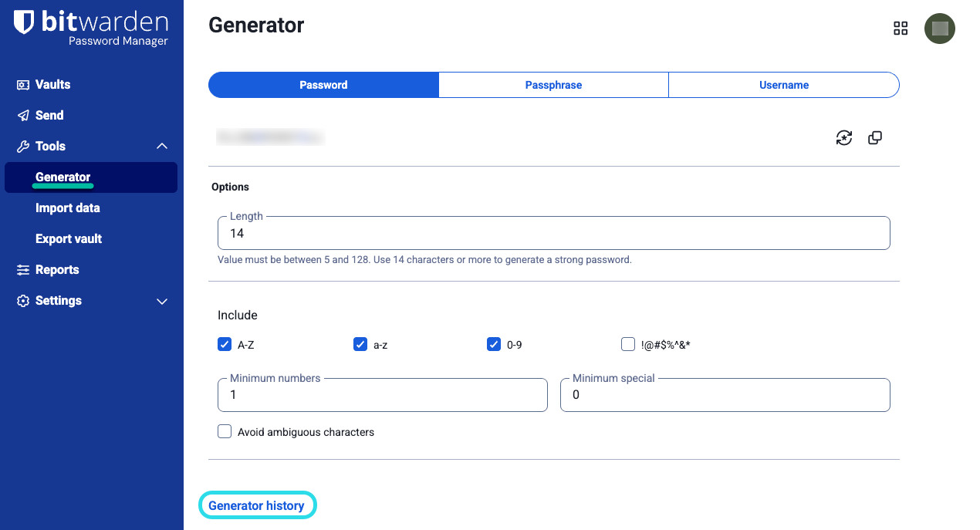
Task: Open Send from the sidebar icon
Action: click(23, 115)
